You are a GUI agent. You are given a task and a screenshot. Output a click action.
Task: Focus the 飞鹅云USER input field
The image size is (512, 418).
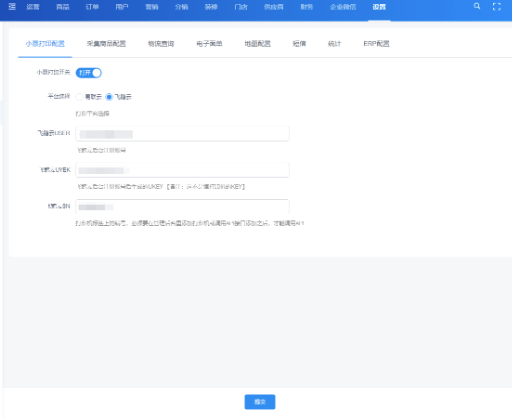click(x=182, y=134)
